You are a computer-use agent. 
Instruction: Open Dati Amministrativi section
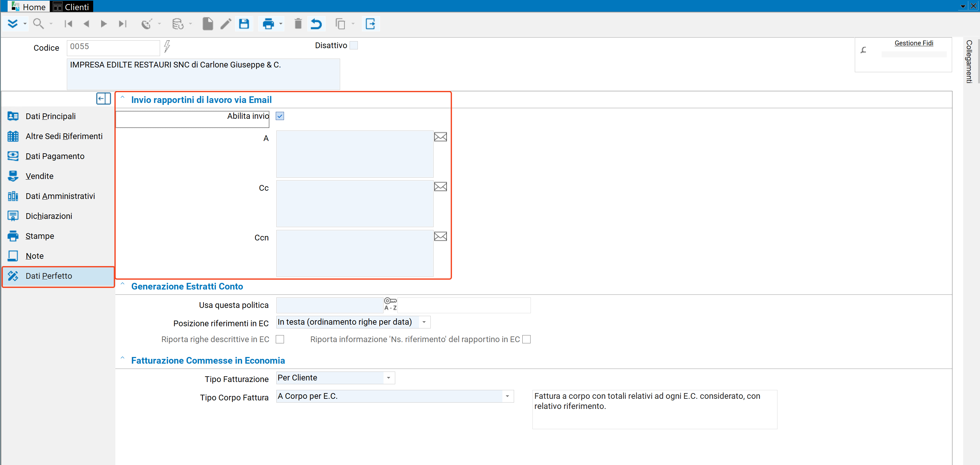(58, 196)
